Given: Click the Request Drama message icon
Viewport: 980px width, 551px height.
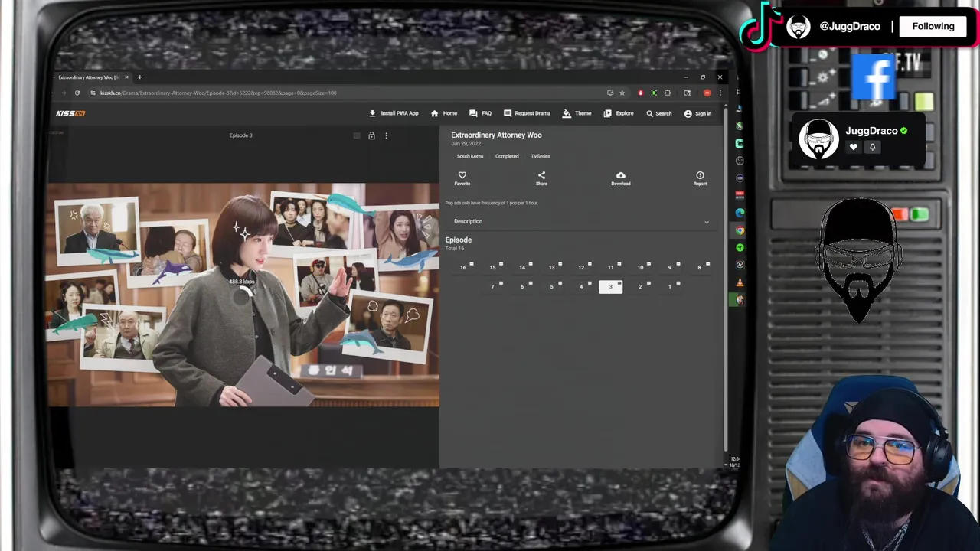Looking at the screenshot, I should (507, 113).
